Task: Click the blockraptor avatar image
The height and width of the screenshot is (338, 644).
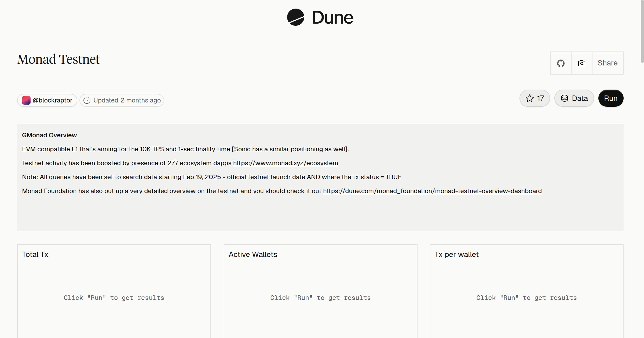Action: point(26,100)
